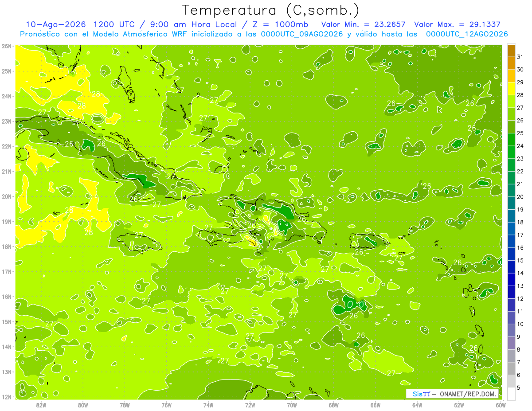Click the longitude label 68W
This screenshot has height=411, width=532.
click(x=334, y=405)
